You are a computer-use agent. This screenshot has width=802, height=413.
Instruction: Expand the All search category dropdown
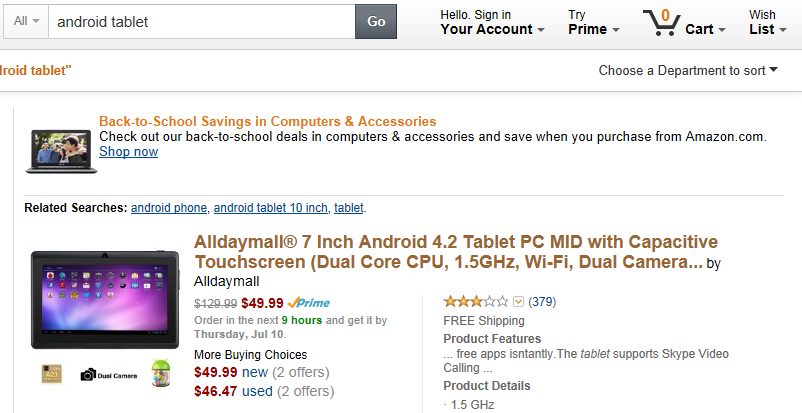(x=27, y=21)
